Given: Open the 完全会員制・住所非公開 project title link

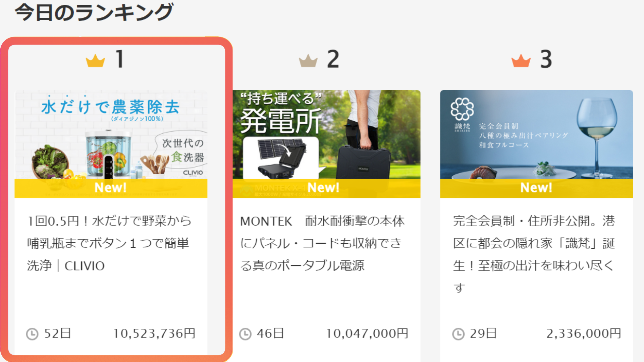Looking at the screenshot, I should (x=534, y=254).
